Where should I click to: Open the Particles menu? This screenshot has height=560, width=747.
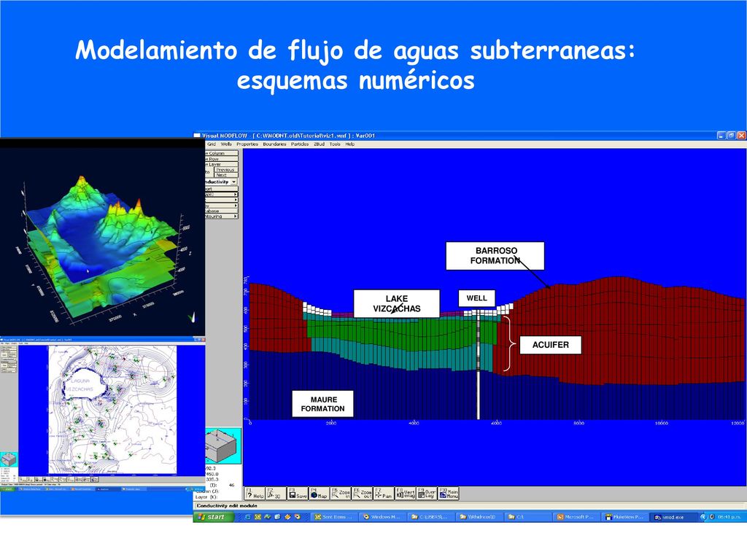[300, 144]
